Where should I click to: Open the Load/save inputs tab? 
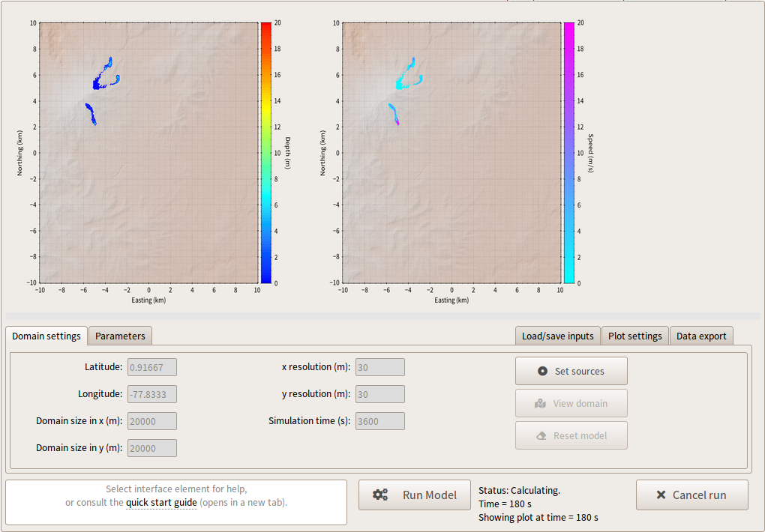(x=557, y=336)
